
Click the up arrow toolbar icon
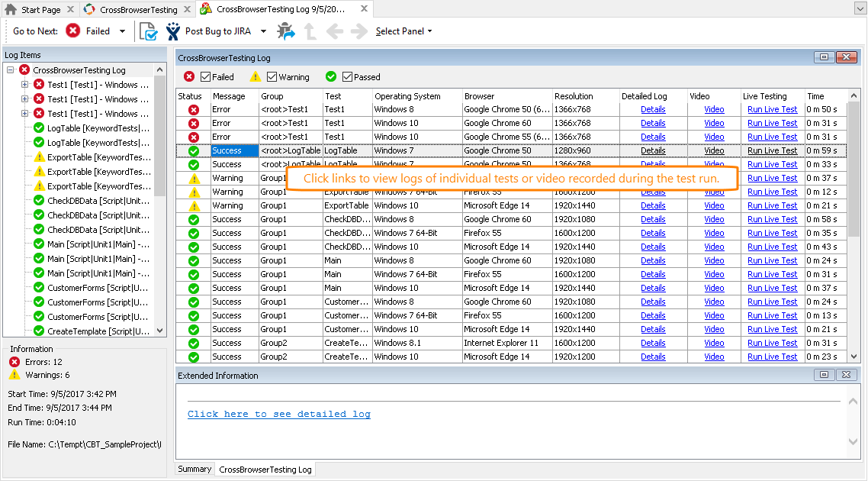[x=310, y=31]
